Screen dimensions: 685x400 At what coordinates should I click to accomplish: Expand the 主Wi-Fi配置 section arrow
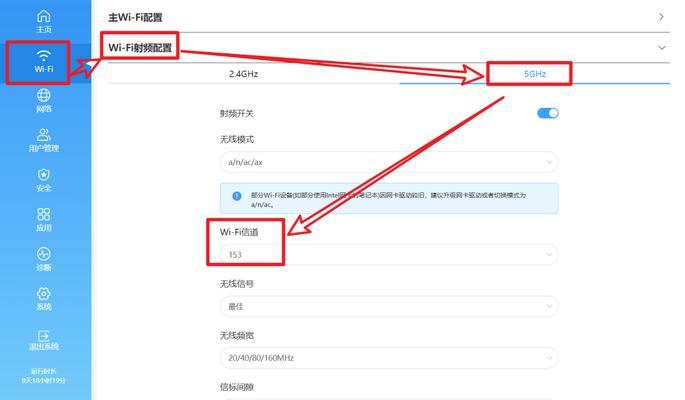tap(661, 17)
